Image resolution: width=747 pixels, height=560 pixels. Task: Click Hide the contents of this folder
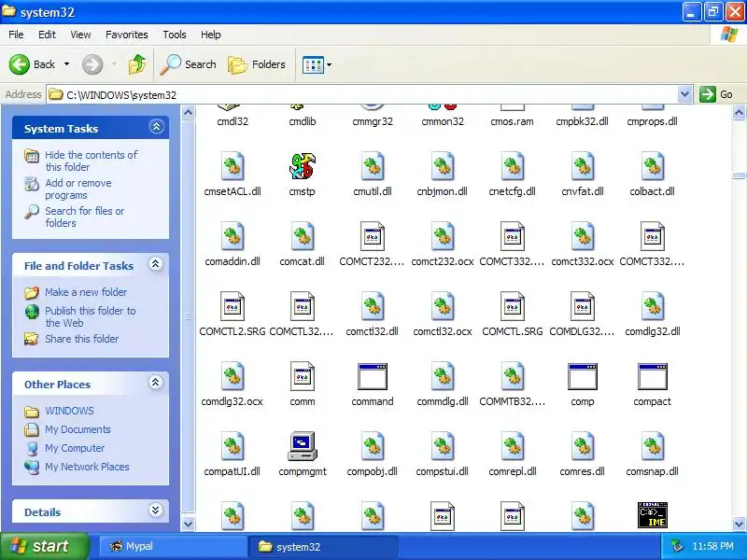coord(91,161)
